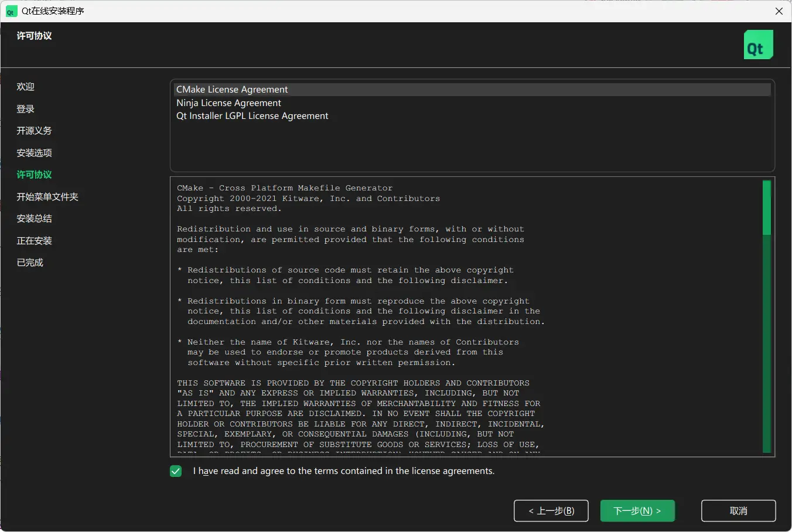Select Qt Installer LGPL License Agreement
This screenshot has width=792, height=532.
pyautogui.click(x=472, y=116)
